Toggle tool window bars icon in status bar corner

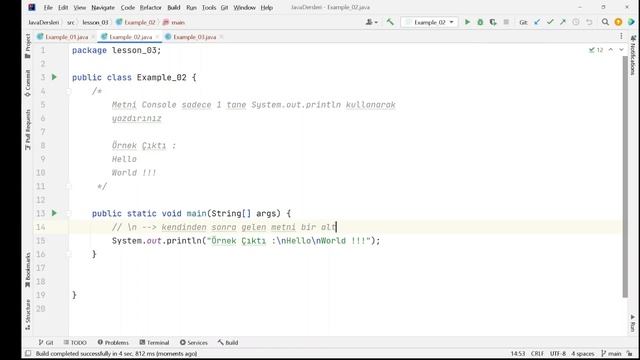click(28, 353)
